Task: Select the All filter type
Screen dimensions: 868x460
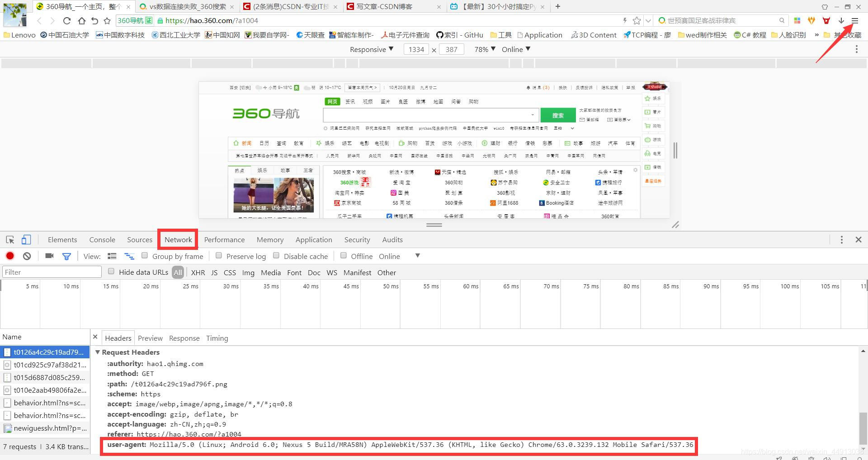Action: tap(178, 272)
